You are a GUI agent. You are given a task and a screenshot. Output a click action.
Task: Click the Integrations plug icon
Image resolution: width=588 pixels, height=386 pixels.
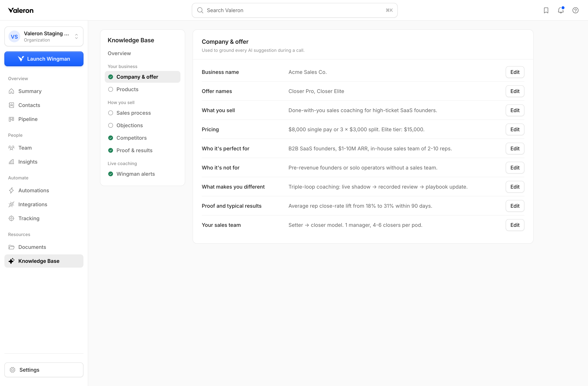[11, 204]
